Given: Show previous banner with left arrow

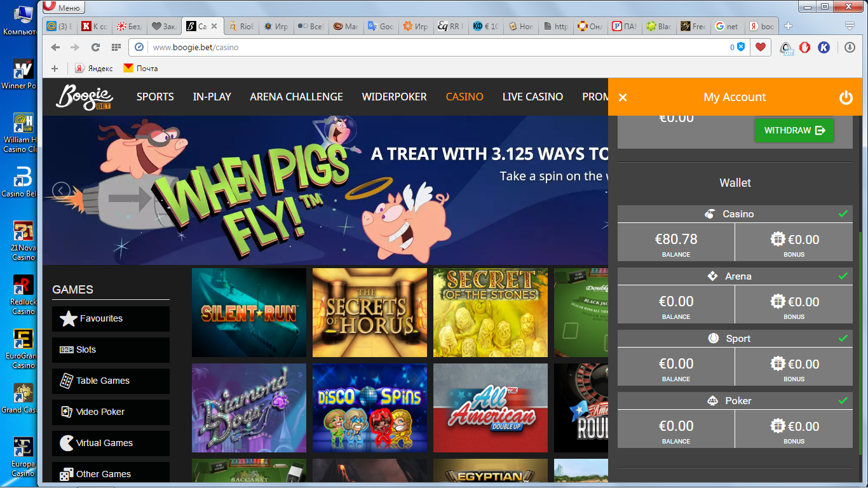Looking at the screenshot, I should pyautogui.click(x=61, y=190).
